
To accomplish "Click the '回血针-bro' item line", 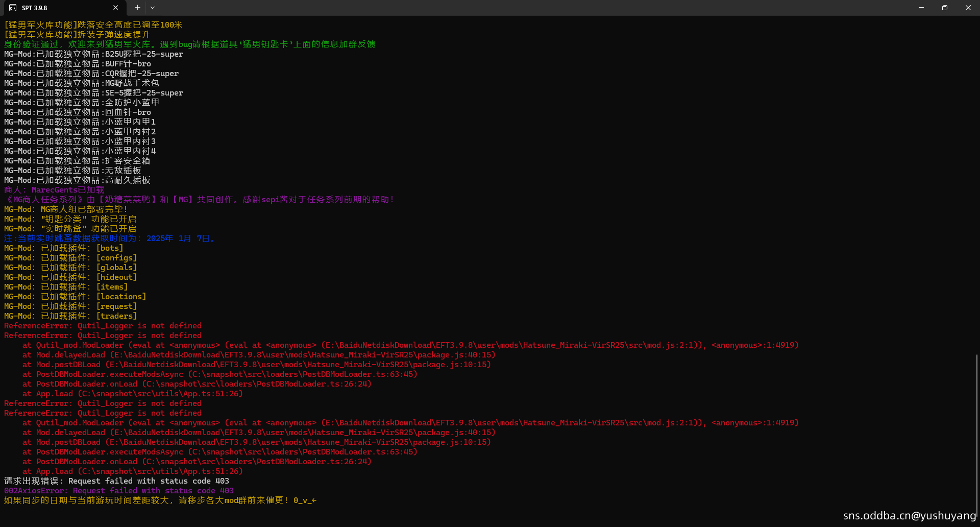I will coord(78,112).
